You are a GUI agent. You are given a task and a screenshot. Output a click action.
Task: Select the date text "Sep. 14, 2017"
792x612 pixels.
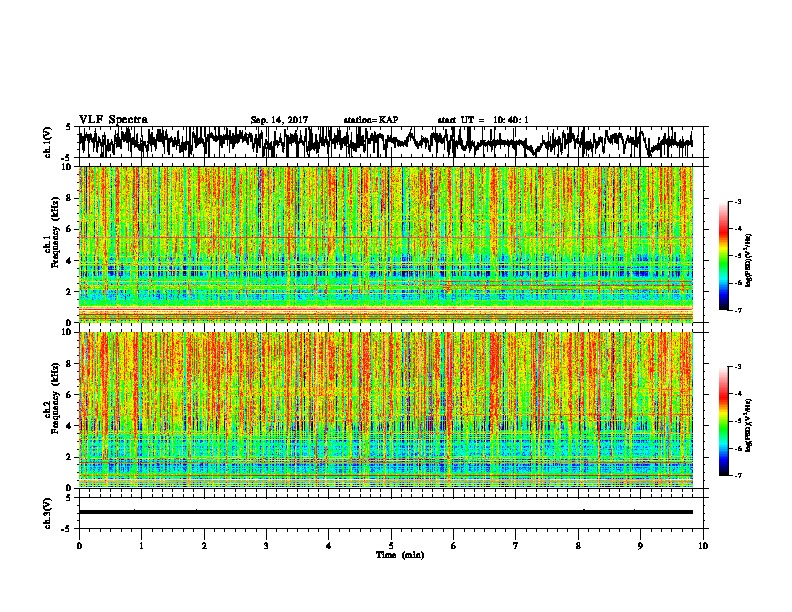(x=279, y=120)
